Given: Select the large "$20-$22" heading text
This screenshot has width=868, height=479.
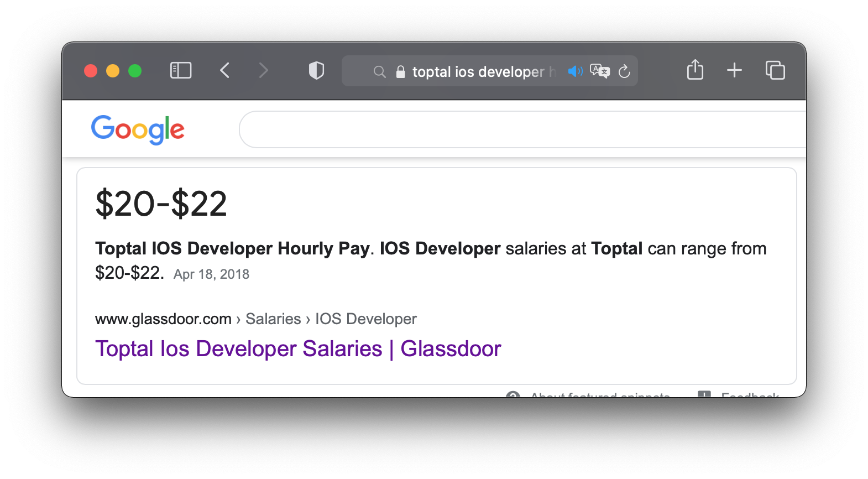Looking at the screenshot, I should 161,204.
